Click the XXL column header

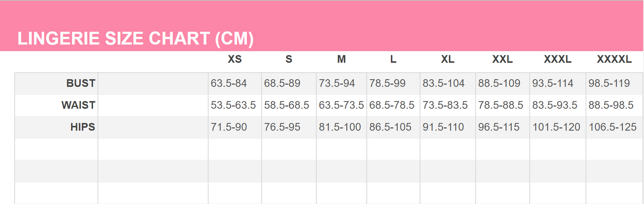pos(502,60)
